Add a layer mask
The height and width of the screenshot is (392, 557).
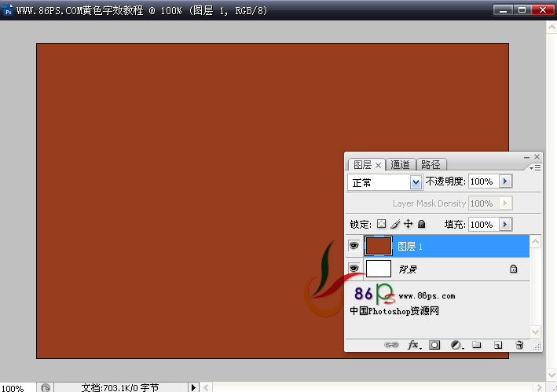434,344
